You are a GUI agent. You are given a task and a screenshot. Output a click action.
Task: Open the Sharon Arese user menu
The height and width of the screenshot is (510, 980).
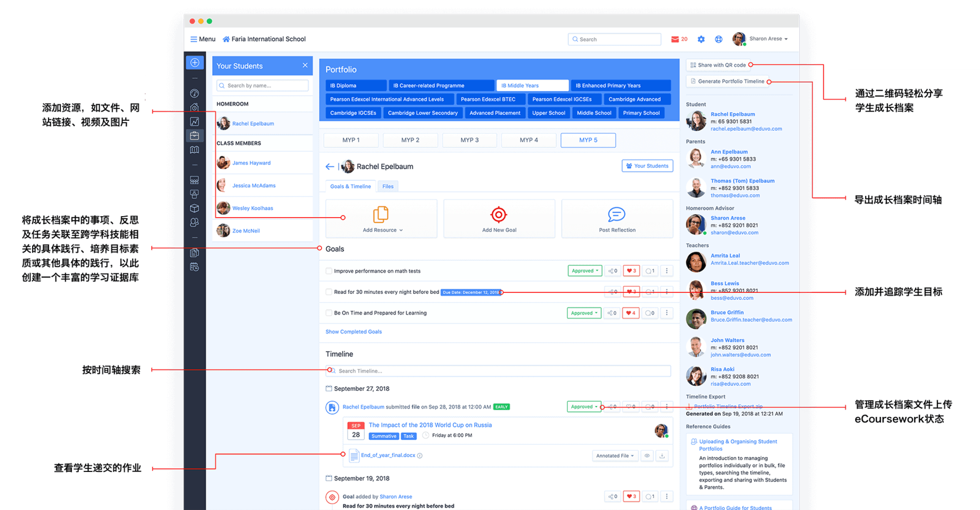[x=761, y=39]
